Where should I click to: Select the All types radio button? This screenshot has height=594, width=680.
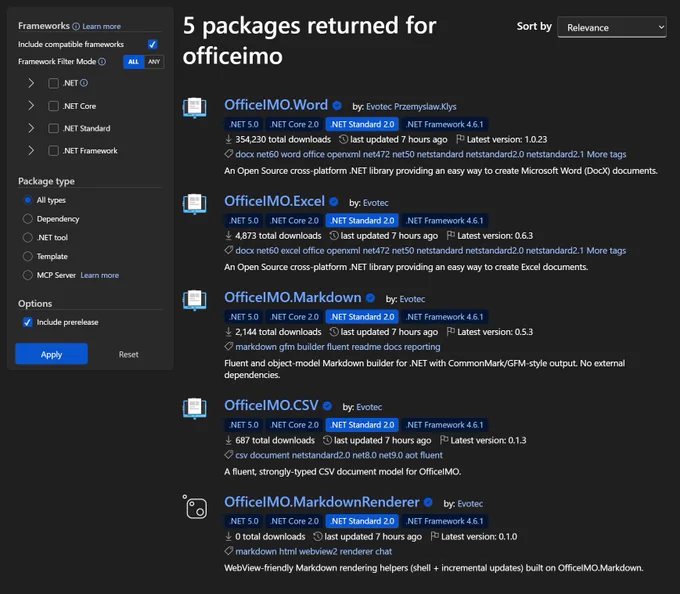tap(28, 200)
